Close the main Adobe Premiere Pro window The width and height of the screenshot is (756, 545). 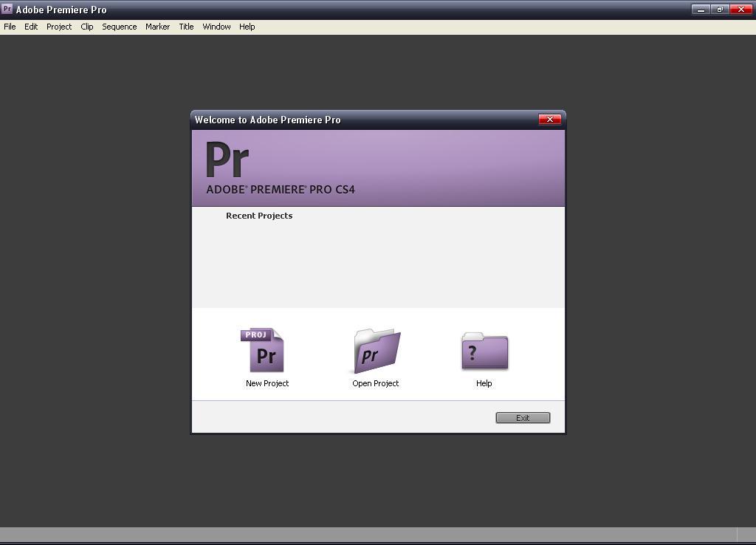[x=740, y=10]
